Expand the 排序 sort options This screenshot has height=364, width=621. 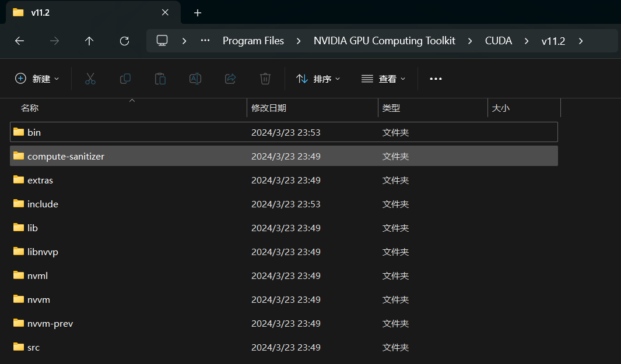[318, 79]
